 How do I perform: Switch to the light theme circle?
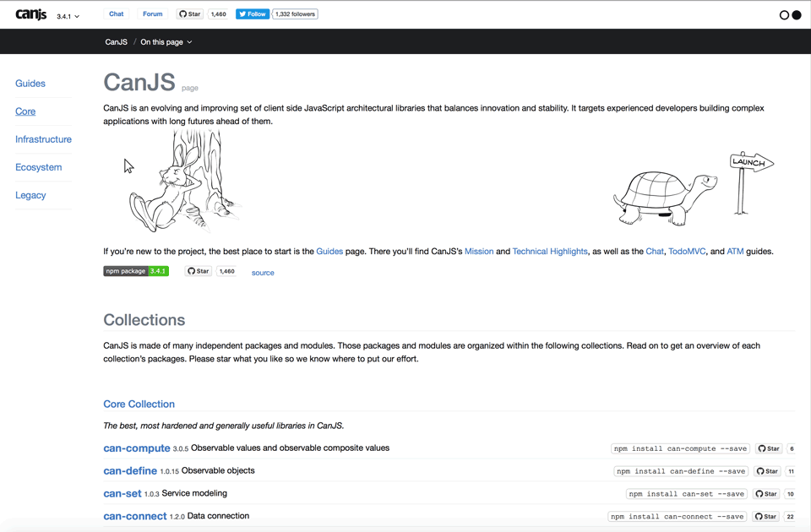(x=782, y=14)
